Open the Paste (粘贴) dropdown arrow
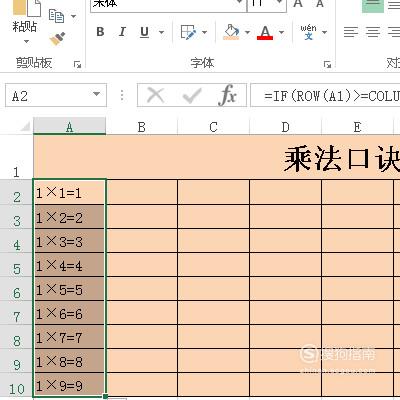This screenshot has width=400, height=400. click(x=26, y=42)
